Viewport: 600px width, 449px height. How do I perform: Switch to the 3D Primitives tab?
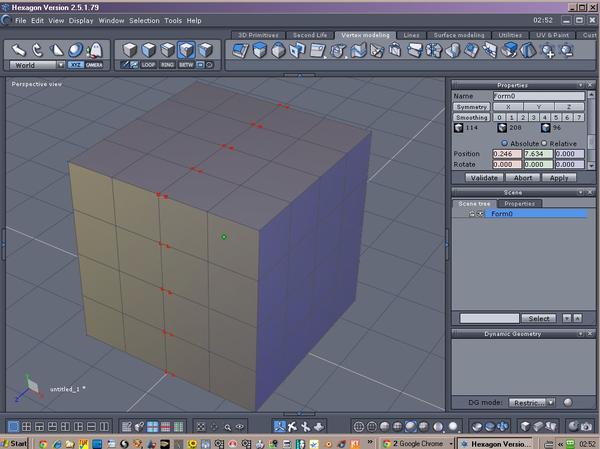pyautogui.click(x=258, y=35)
